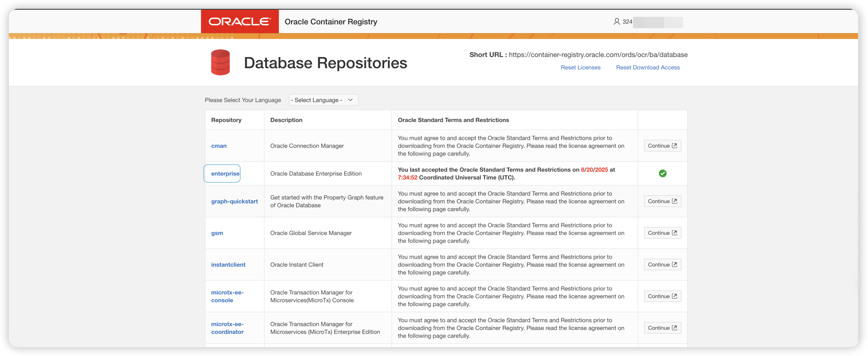Click the Oracle Container Registry title
The width and height of the screenshot is (868, 356).
[x=330, y=22]
